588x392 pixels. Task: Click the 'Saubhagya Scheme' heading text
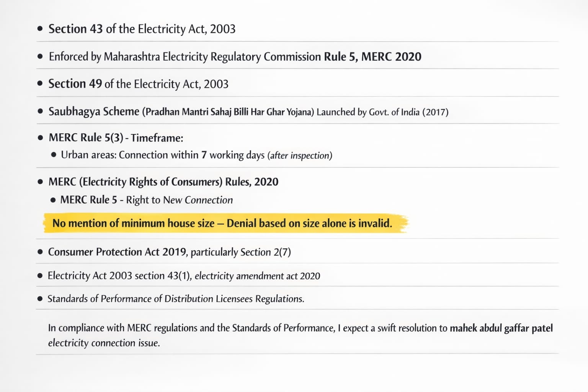94,111
